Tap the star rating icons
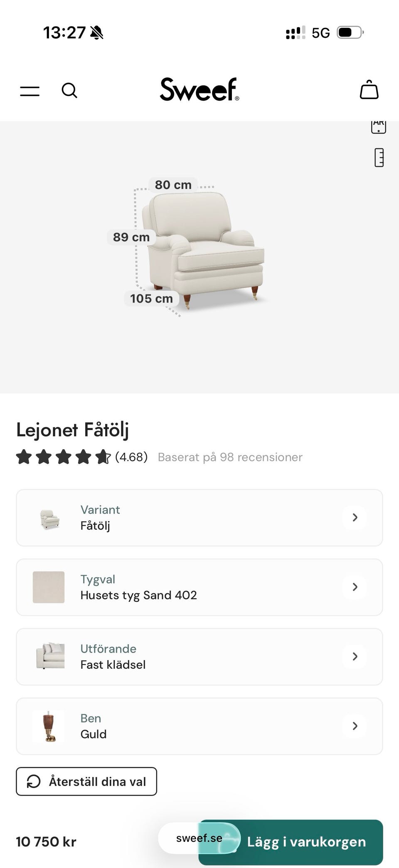Viewport: 399px width, 868px height. (63, 457)
